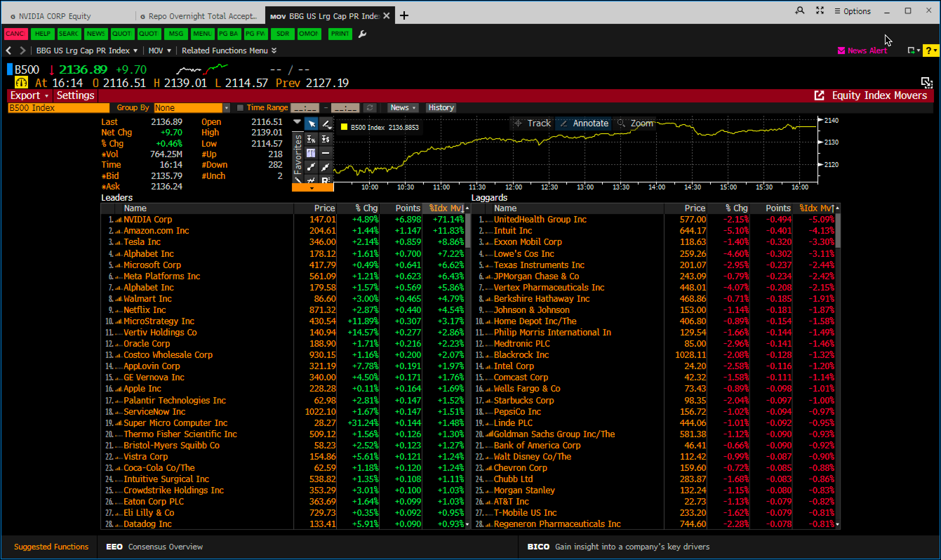The width and height of the screenshot is (941, 560).
Task: Click the chart icon beside NVIDIA Corp
Action: click(x=119, y=220)
